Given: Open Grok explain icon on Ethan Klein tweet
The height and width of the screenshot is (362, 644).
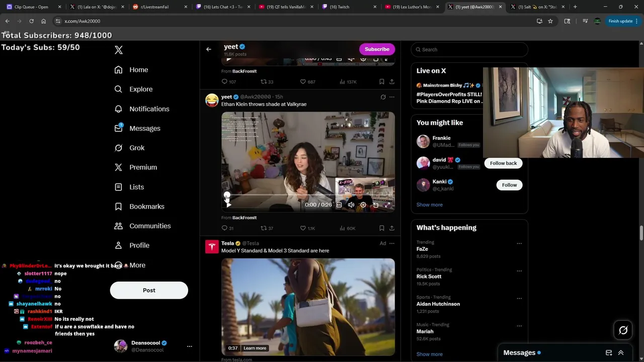Looking at the screenshot, I should tap(383, 97).
